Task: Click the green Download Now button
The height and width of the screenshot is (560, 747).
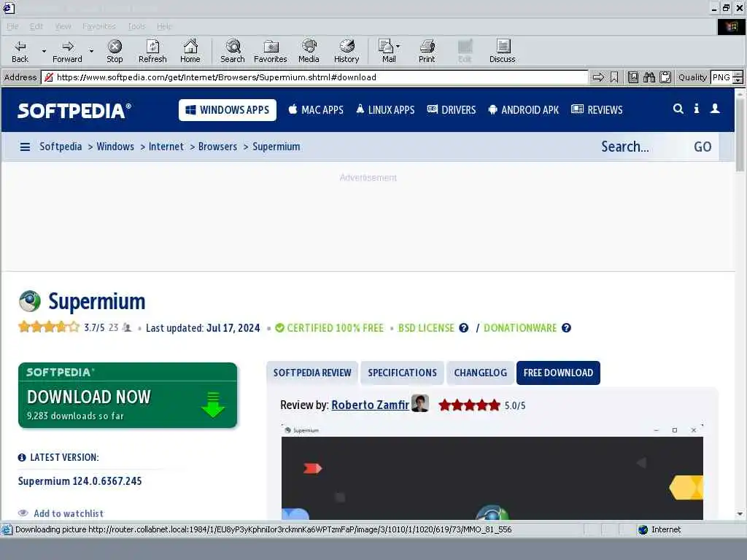Action: pos(128,395)
